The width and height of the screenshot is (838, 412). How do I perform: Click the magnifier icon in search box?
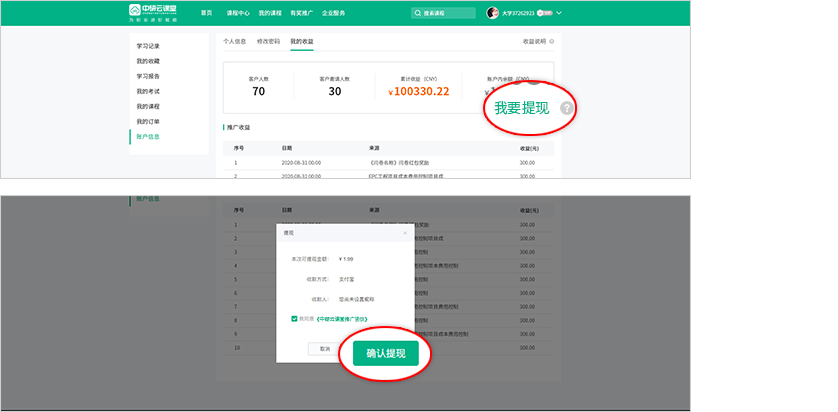click(417, 13)
